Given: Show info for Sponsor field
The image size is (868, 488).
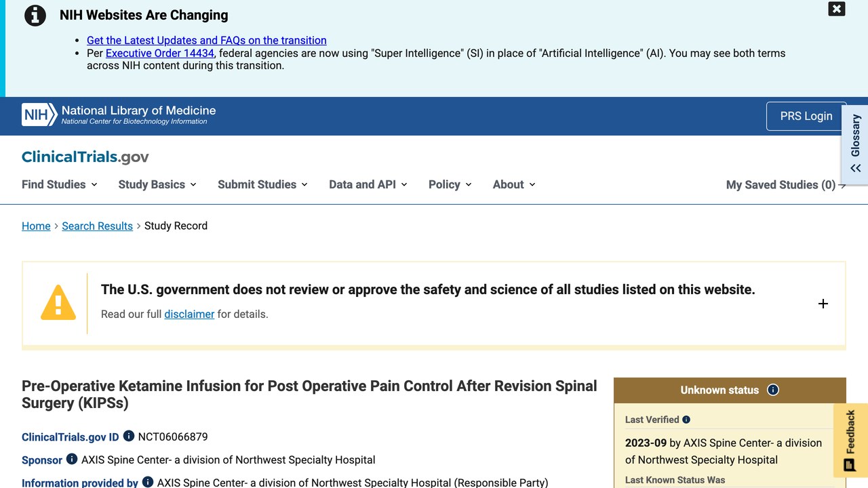Looking at the screenshot, I should pos(72,459).
